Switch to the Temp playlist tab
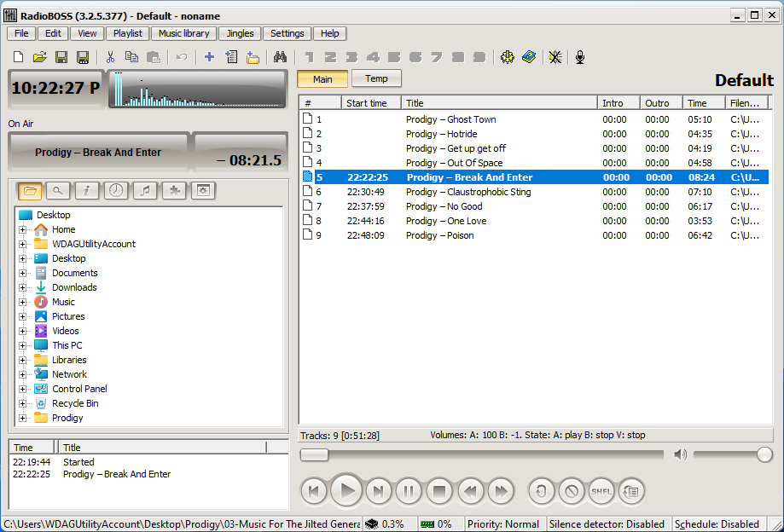This screenshot has width=784, height=532. pos(376,78)
